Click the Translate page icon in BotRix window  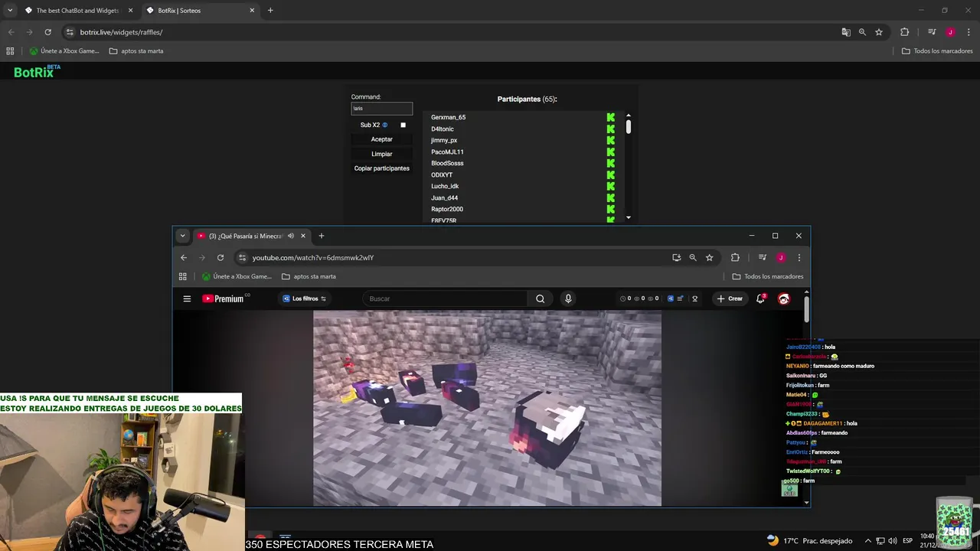[x=845, y=32]
